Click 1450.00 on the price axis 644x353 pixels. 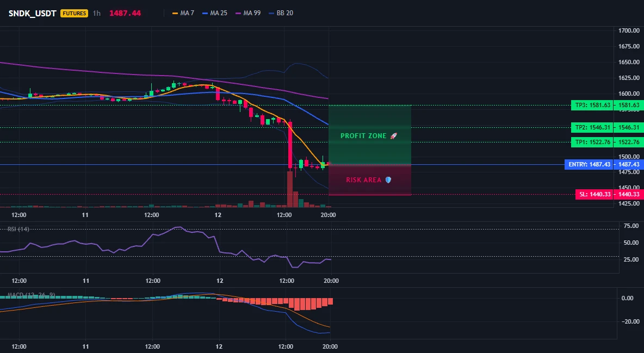(629, 187)
